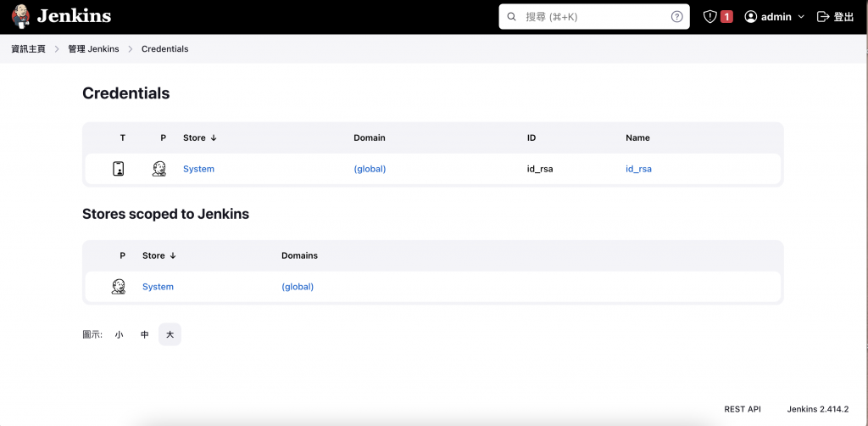868x426 pixels.
Task: Open the search help question icon
Action: click(676, 17)
